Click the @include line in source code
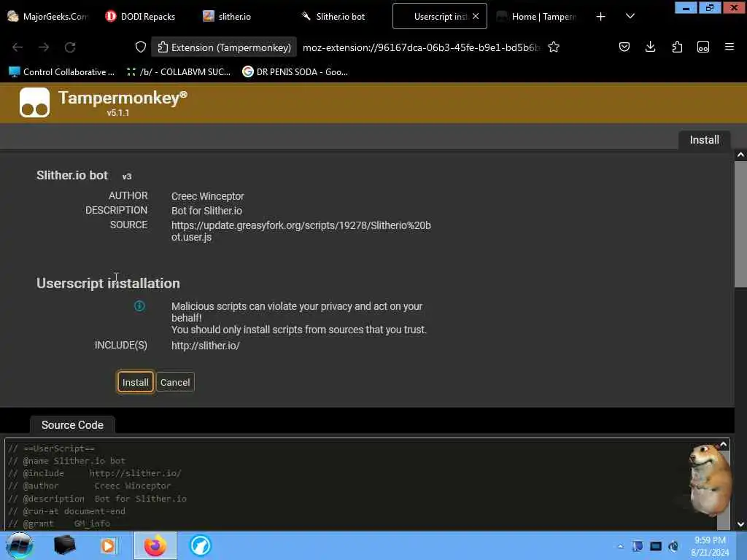 click(x=95, y=473)
